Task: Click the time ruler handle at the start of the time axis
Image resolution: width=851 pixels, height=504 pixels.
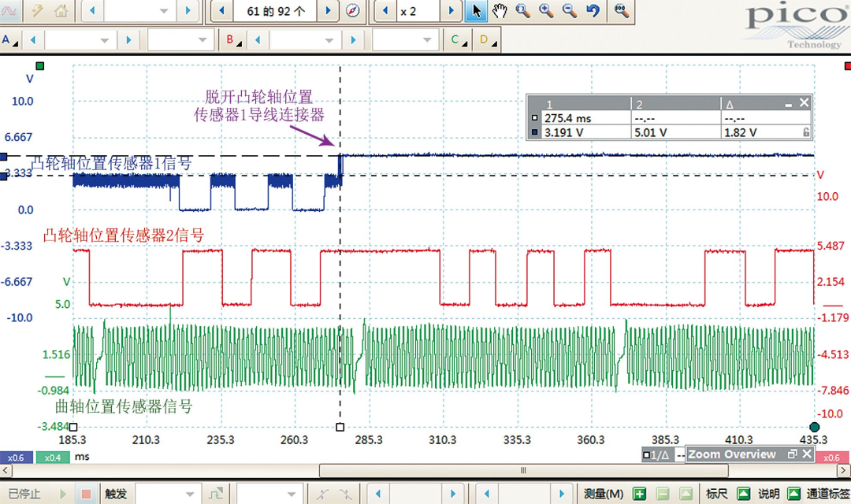Action: click(73, 427)
